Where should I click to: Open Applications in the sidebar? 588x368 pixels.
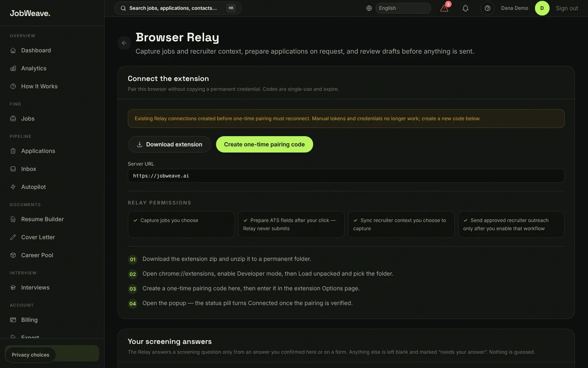(52, 151)
